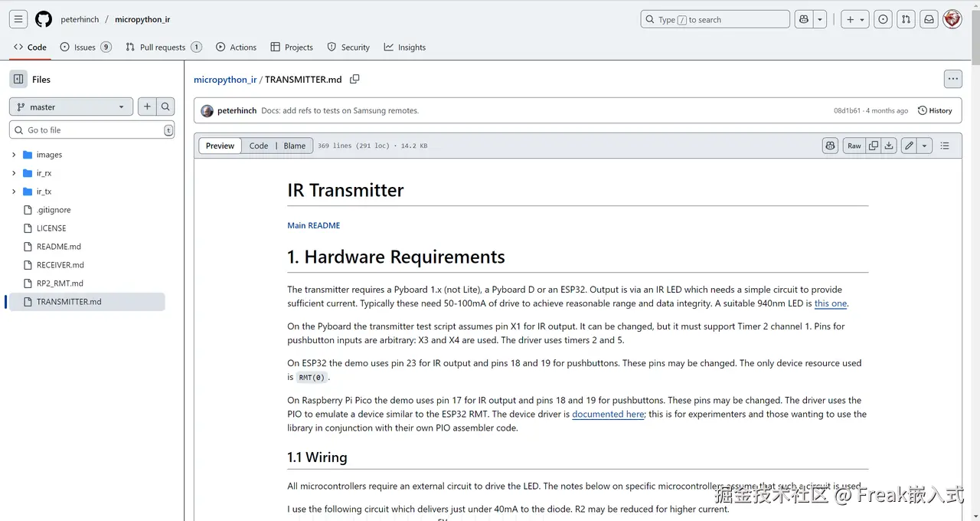The height and width of the screenshot is (521, 980).
Task: Open the more file actions ellipsis
Action: point(952,78)
